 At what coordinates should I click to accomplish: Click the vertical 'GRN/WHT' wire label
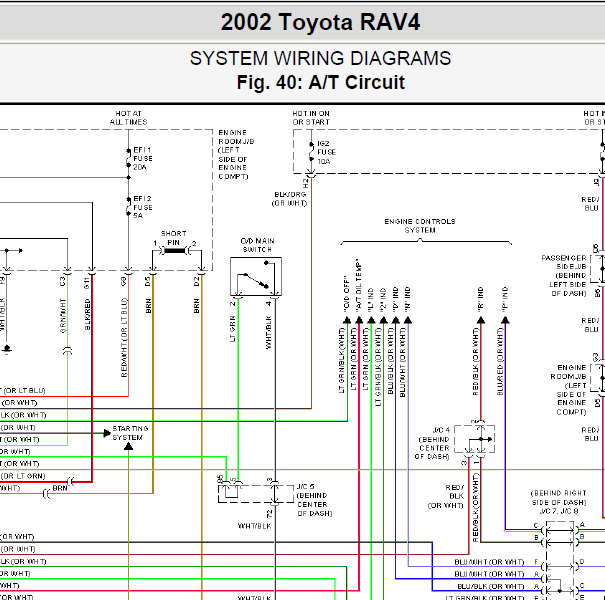[x=63, y=315]
